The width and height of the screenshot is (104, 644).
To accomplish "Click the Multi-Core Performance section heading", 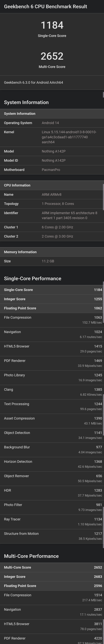I will point(31,556).
